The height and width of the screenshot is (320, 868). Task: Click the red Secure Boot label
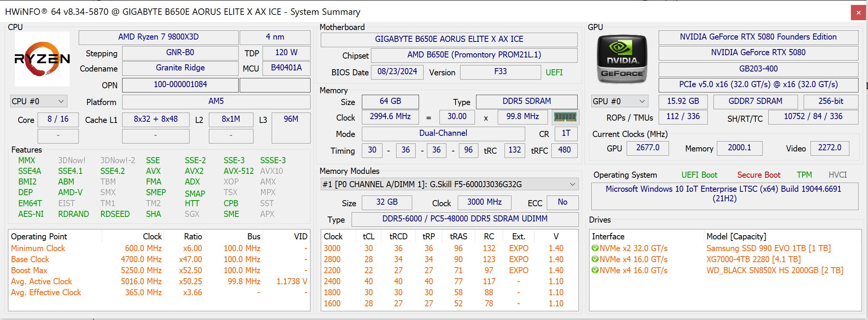758,175
